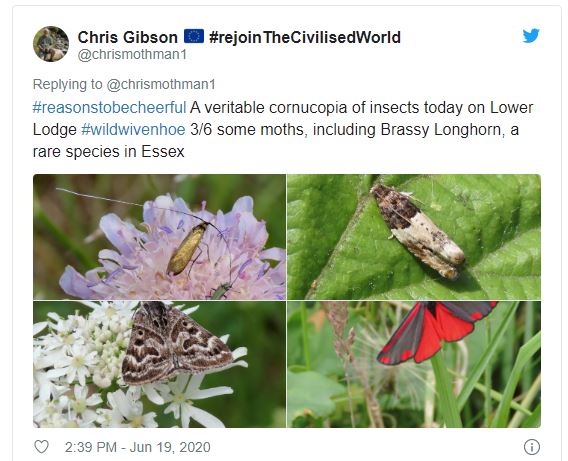Click the 2:39 PM - Jun 19, 2020 timestamp

point(138,447)
